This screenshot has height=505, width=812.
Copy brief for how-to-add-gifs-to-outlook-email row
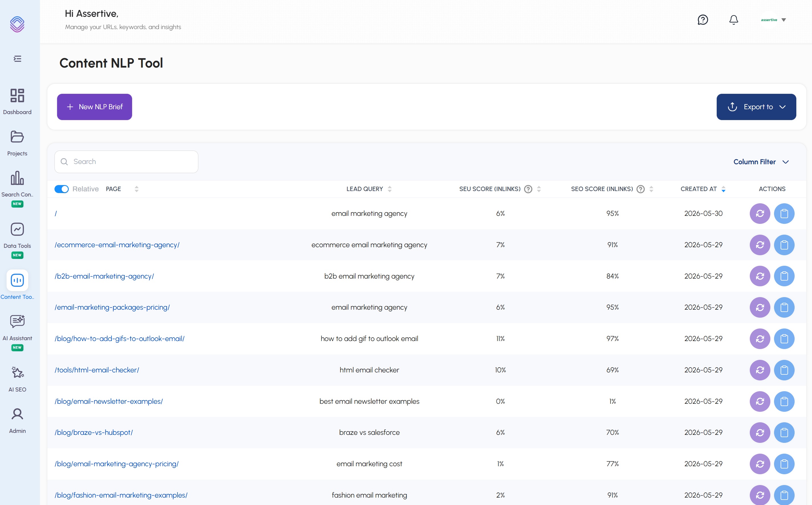(x=784, y=339)
